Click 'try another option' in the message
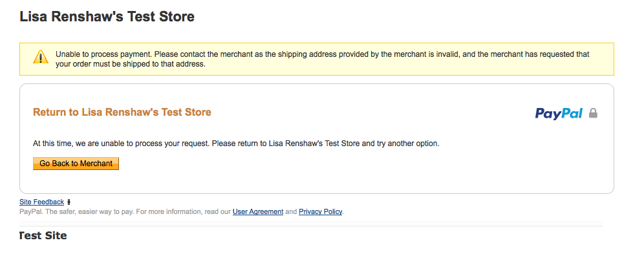Screen dimensions: 644x267 pos(407,143)
